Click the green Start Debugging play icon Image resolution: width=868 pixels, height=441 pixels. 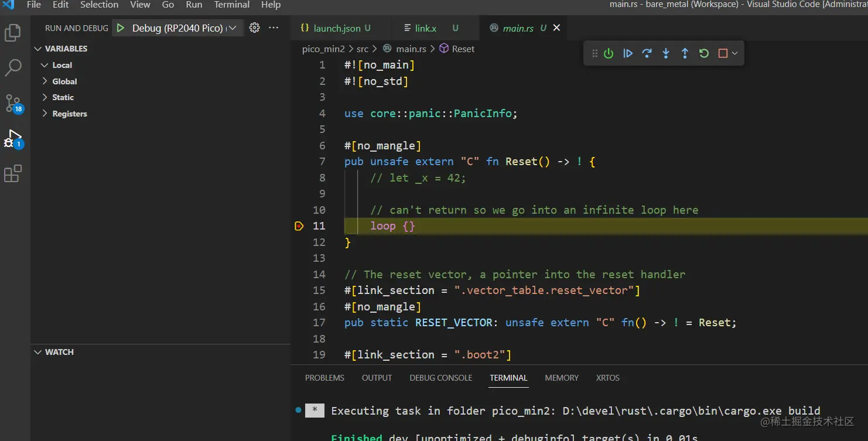pyautogui.click(x=120, y=28)
